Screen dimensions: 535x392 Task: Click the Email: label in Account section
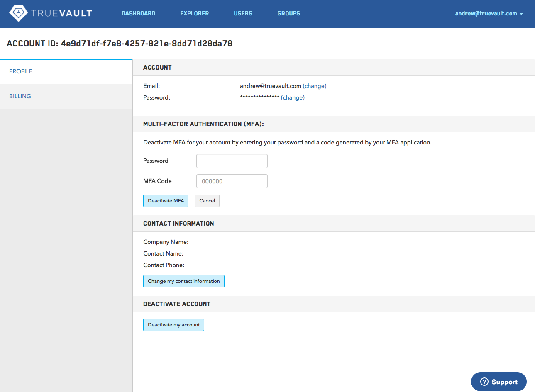coord(151,86)
